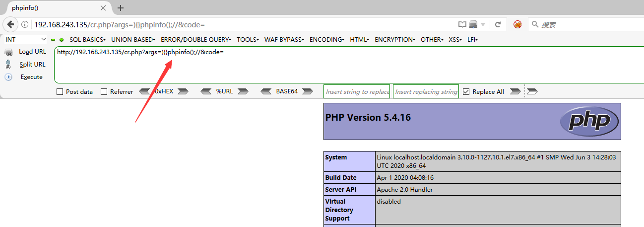644x227 pixels.
Task: Click the 0xHEX label
Action: point(164,91)
